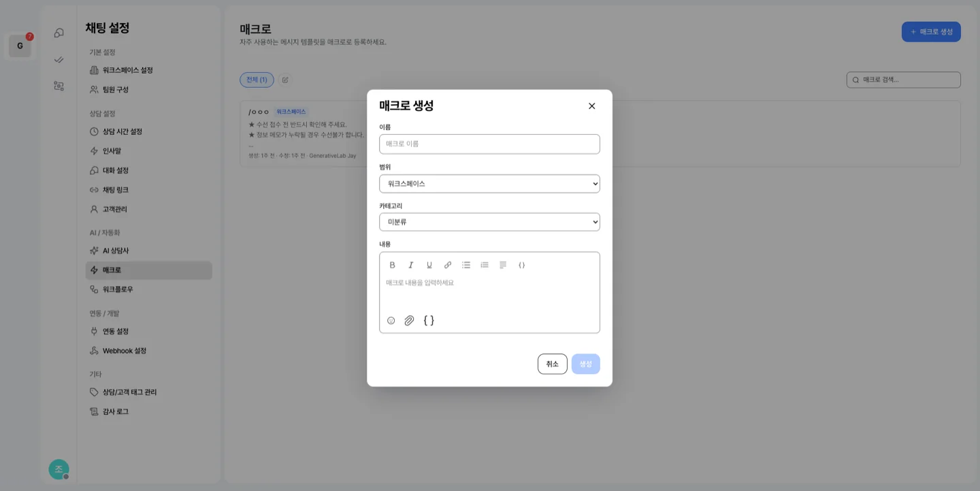Open the emoji picker in the editor
Screen dimensions: 980x491
[x=391, y=321]
